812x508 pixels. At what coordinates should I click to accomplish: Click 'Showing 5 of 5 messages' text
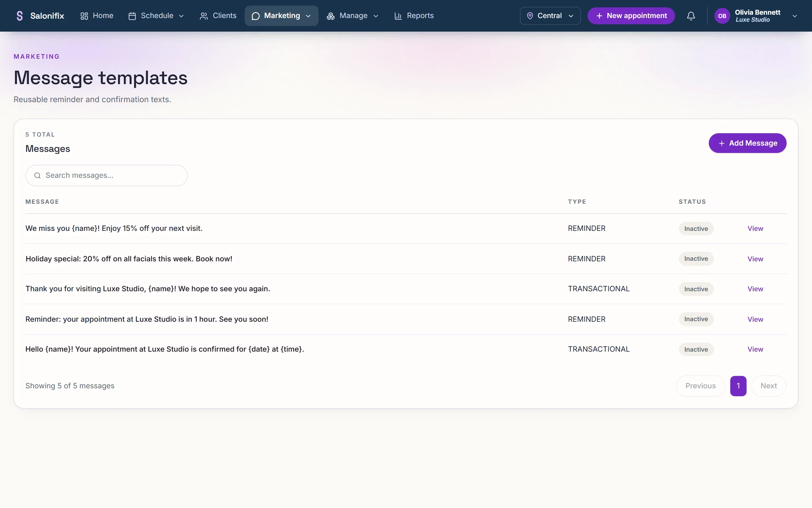[70, 386]
